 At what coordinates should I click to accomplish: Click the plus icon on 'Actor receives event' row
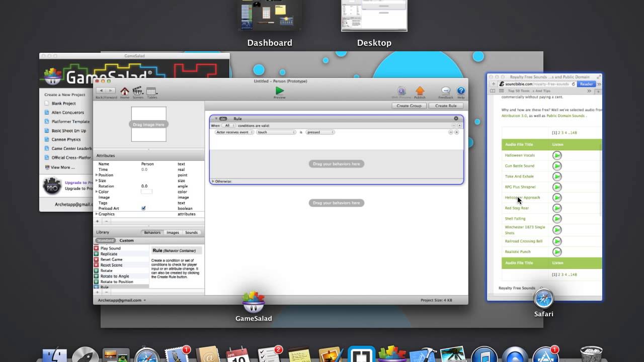(x=457, y=132)
